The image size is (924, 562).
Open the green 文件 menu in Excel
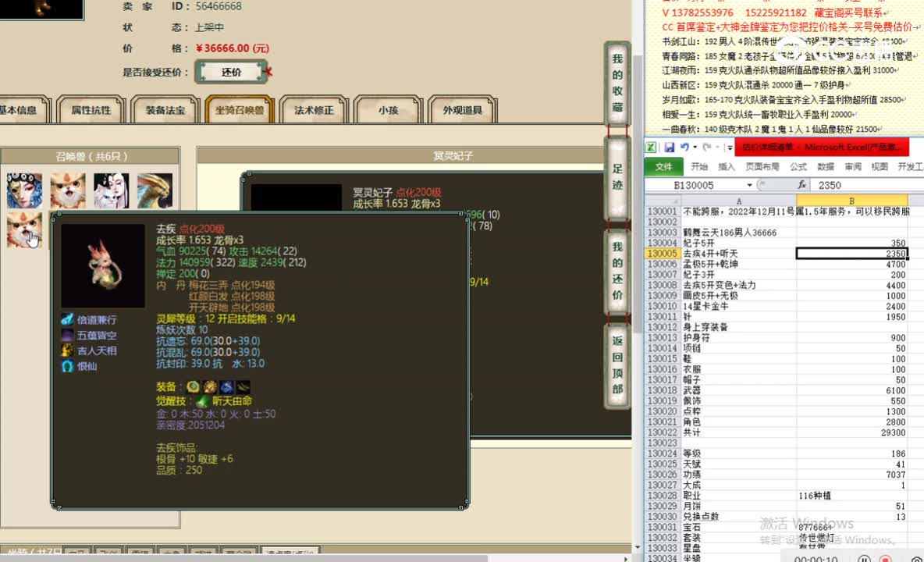click(x=663, y=167)
